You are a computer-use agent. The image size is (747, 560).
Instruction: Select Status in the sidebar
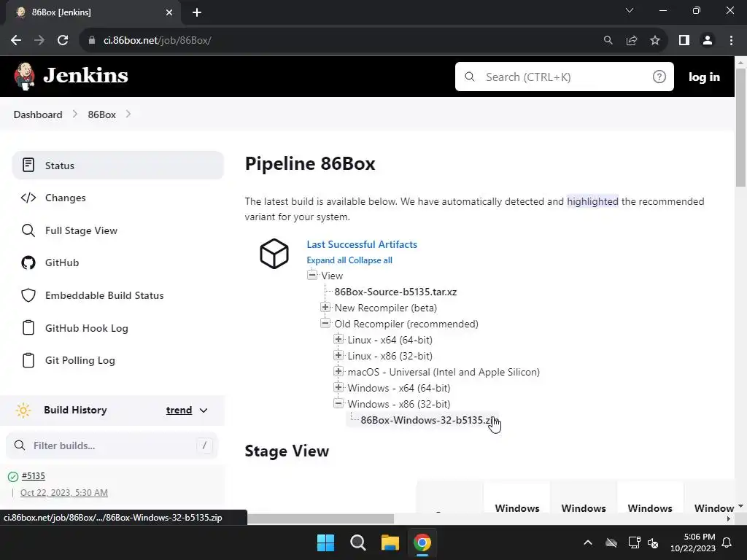[x=117, y=166]
